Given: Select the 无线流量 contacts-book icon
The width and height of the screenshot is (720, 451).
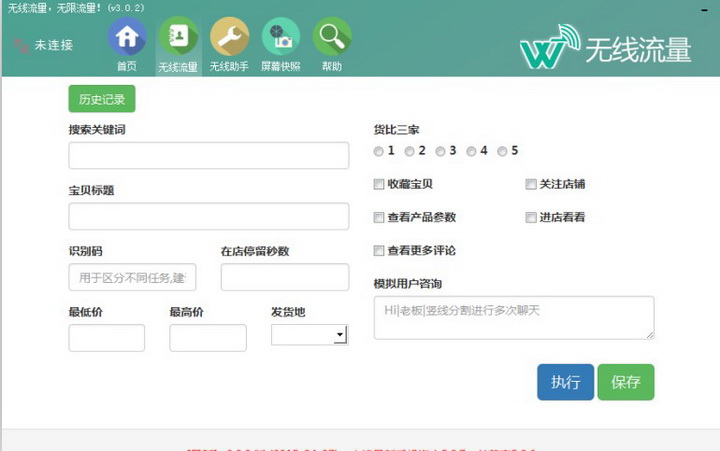Looking at the screenshot, I should pos(178,37).
